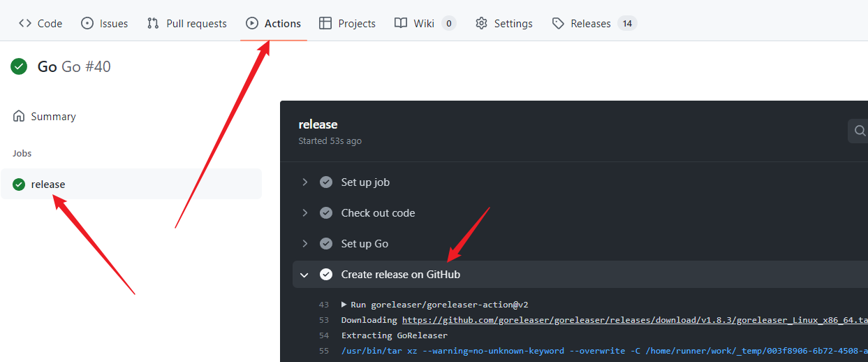Screen dimensions: 868x362
Task: Click Set up job status check icon
Action: 326,182
